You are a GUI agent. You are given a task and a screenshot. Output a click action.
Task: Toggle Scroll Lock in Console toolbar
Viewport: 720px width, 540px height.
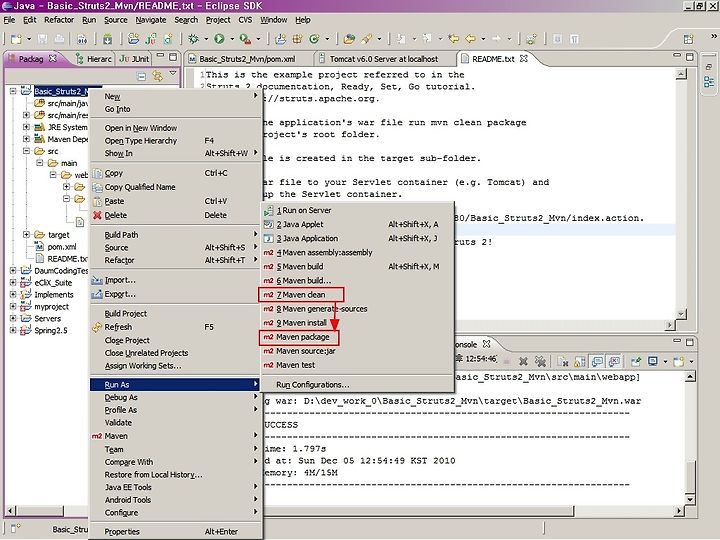[580, 361]
